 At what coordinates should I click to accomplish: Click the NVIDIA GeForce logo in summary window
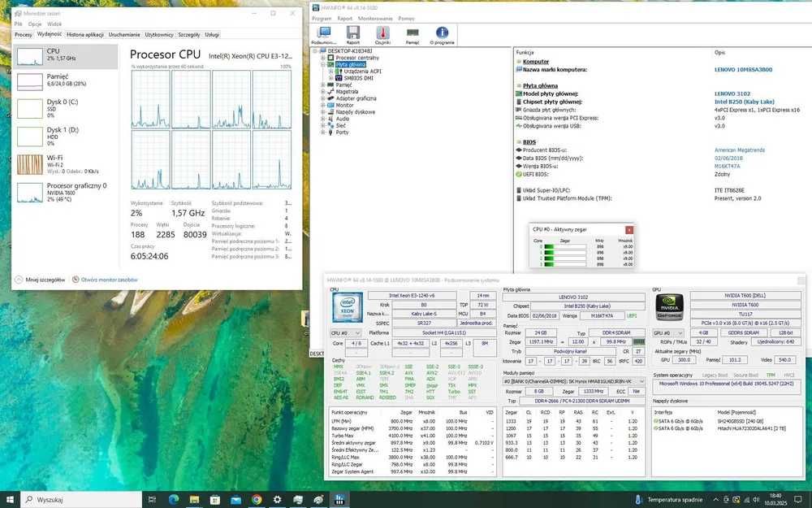(669, 307)
